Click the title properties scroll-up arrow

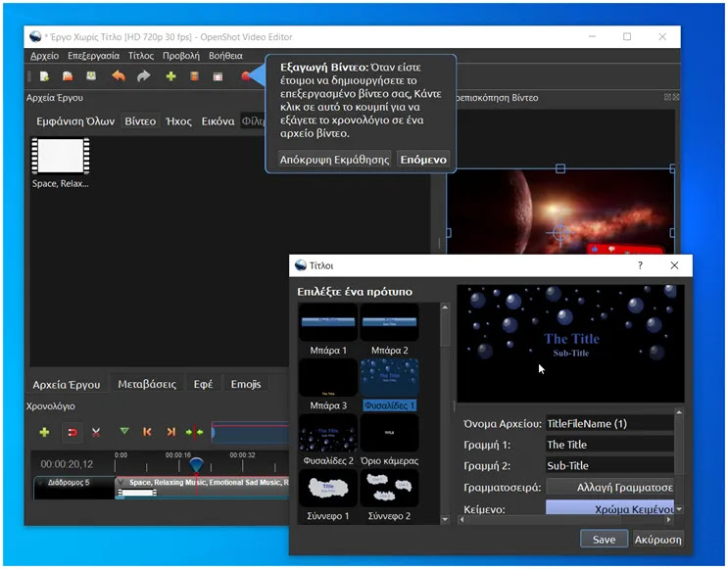(x=679, y=412)
